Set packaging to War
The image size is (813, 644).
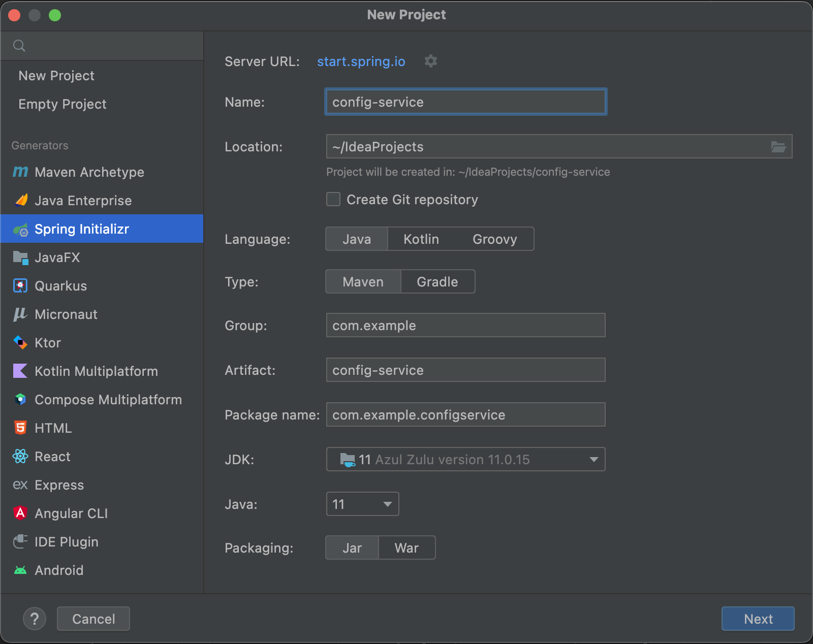(x=407, y=548)
